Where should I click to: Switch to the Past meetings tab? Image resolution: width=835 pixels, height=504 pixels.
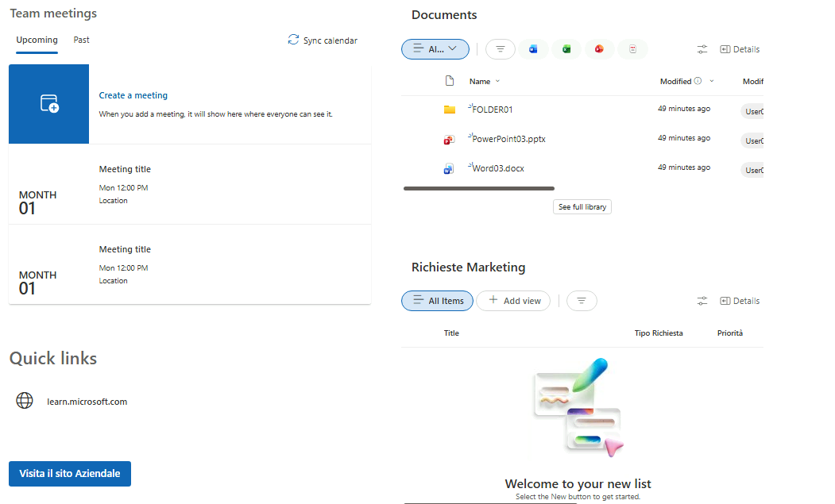82,40
